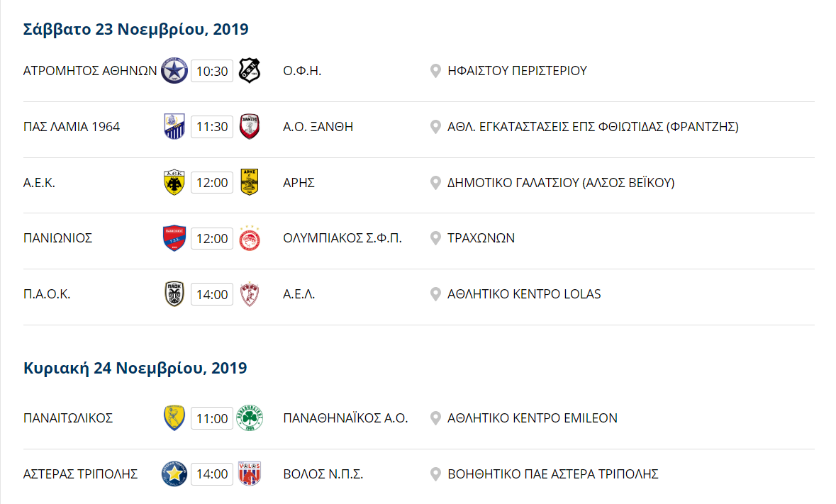Click the PAOK black eagle crest

174,294
